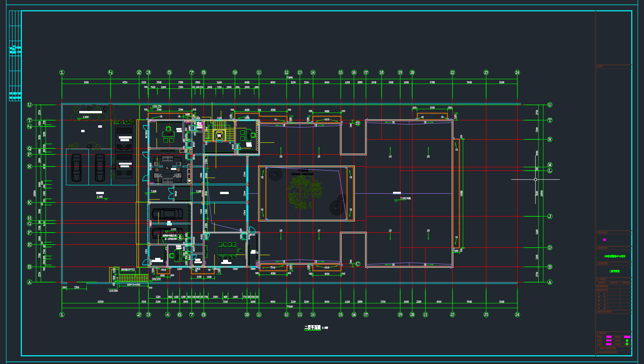This screenshot has height=364, width=644.
Task: Select the elevator symbol in stair core
Action: tap(219, 136)
